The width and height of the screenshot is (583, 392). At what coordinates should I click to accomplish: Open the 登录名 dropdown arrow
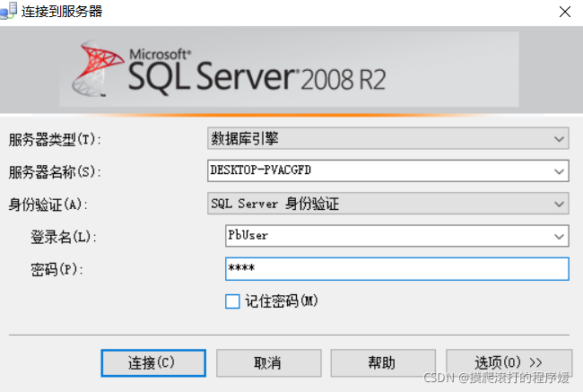click(x=559, y=236)
